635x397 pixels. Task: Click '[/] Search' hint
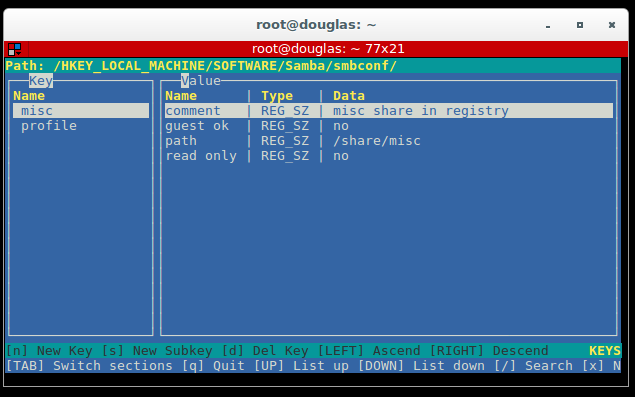point(533,365)
